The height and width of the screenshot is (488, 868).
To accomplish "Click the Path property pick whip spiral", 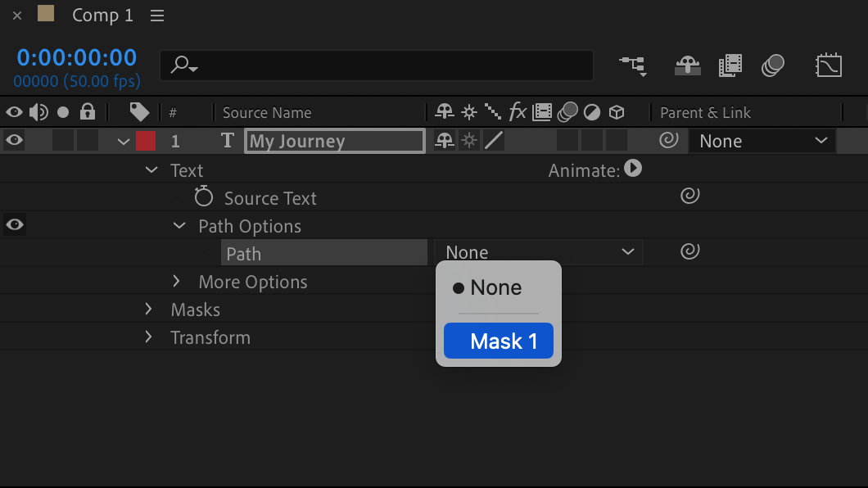I will tap(690, 252).
